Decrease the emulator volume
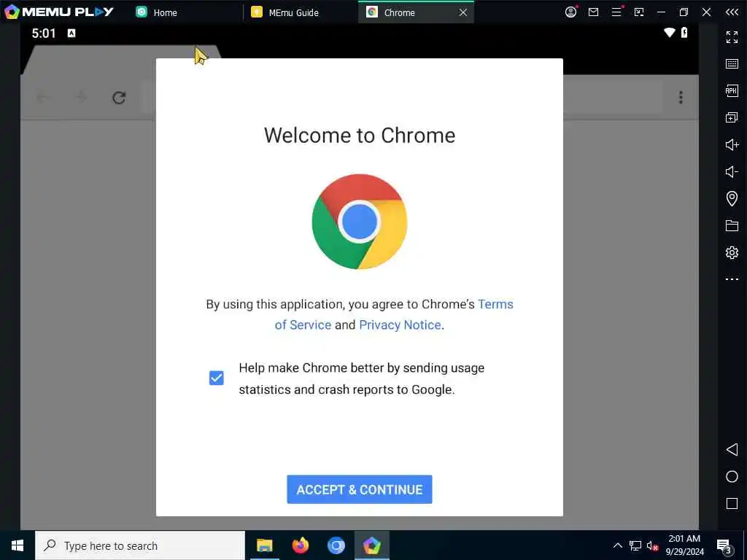The height and width of the screenshot is (560, 747). pos(732,171)
